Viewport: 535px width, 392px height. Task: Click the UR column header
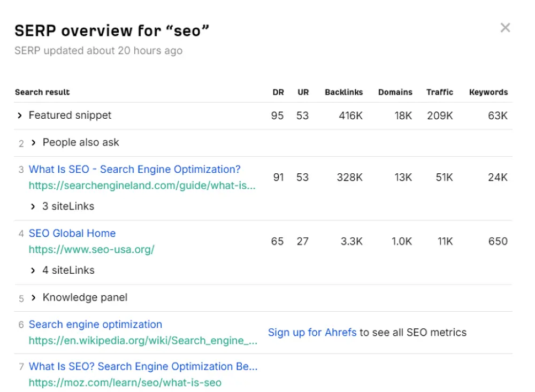coord(303,92)
